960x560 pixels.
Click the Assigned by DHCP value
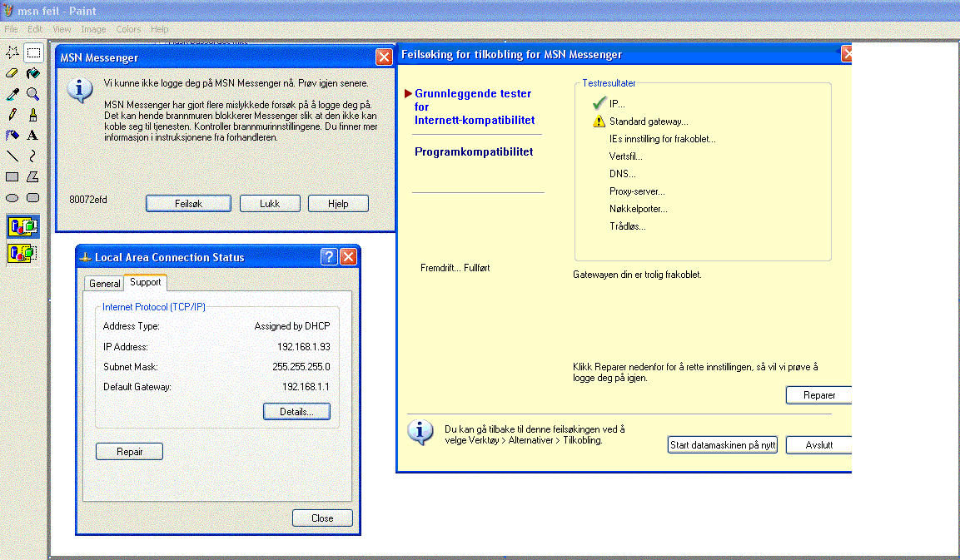(x=292, y=326)
